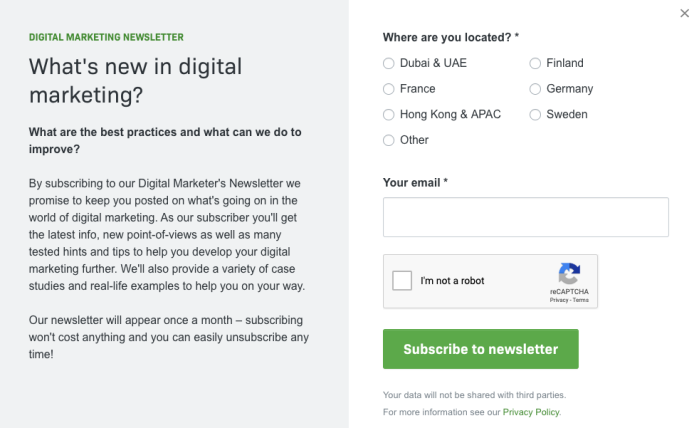Image resolution: width=699 pixels, height=428 pixels.
Task: Select the Dubai & UAE location option
Action: click(x=389, y=63)
